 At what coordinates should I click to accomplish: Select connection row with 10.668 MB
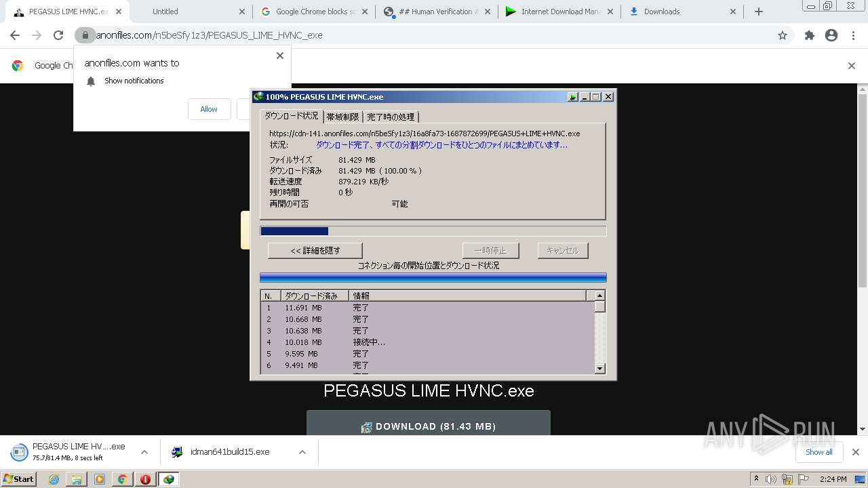tap(428, 319)
